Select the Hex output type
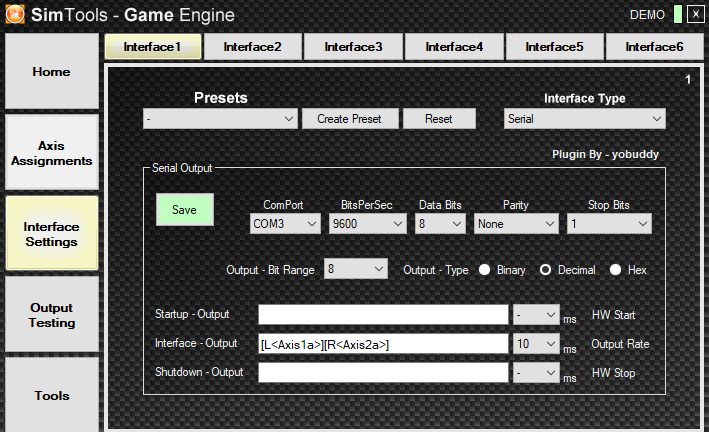 616,270
